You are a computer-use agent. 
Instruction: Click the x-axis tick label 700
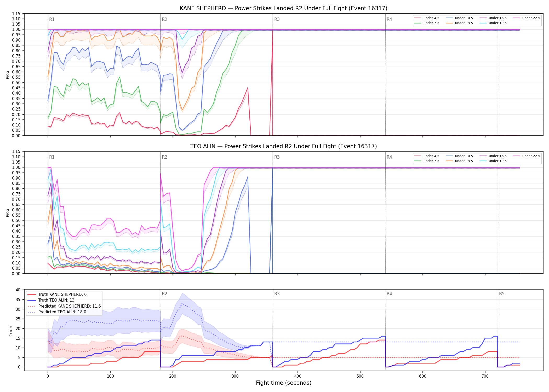pos(485,376)
